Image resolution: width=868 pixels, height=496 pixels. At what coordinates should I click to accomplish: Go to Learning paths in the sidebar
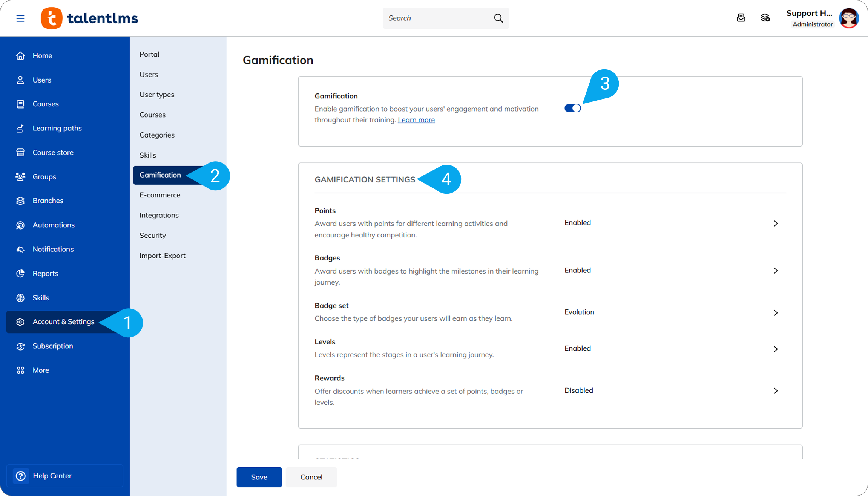[57, 128]
